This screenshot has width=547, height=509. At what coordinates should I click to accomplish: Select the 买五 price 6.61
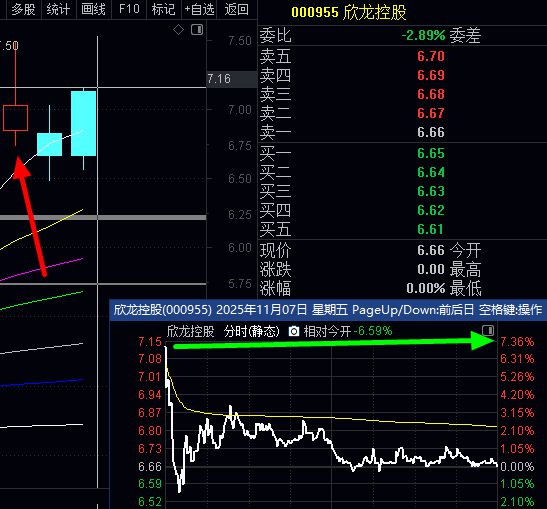(x=431, y=229)
